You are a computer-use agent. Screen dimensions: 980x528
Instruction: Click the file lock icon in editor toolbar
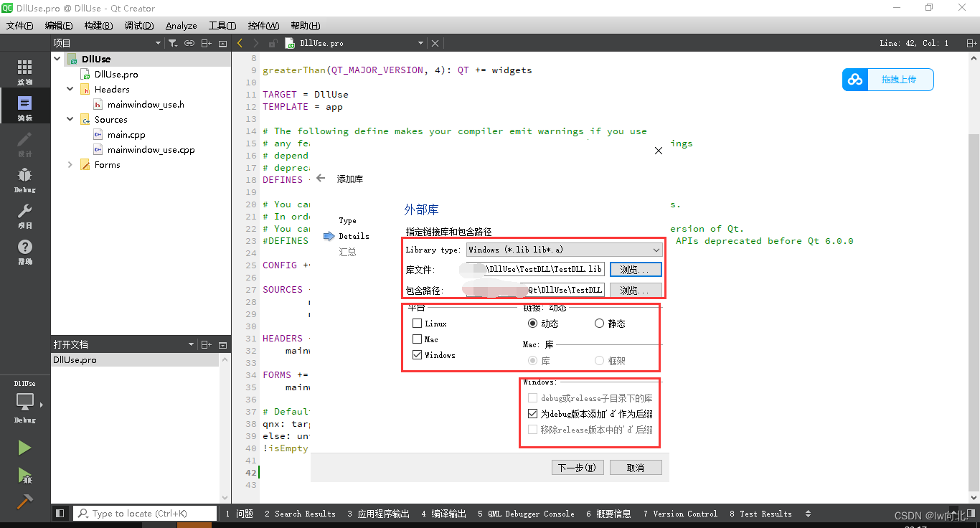273,43
